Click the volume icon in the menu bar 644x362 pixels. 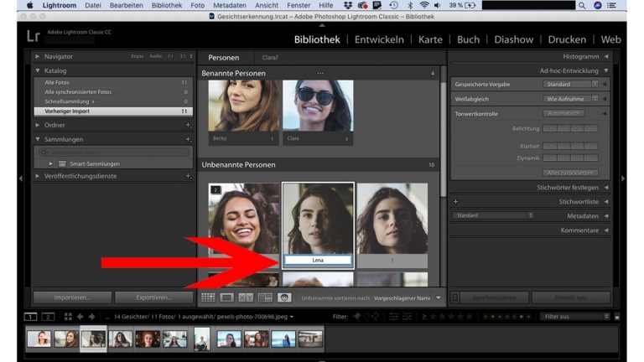[x=438, y=5]
